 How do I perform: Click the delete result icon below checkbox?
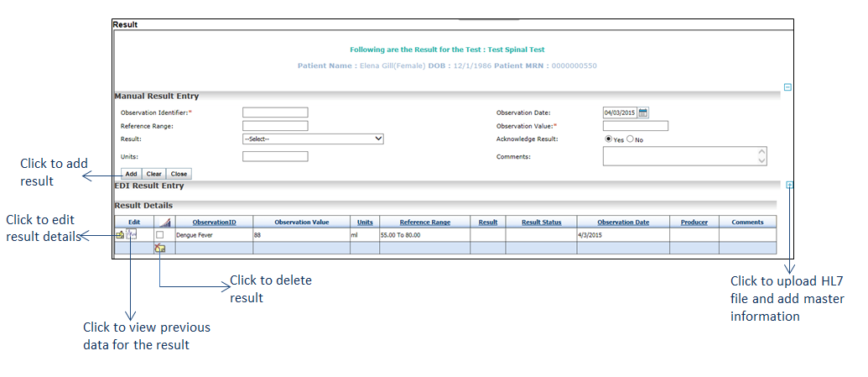click(x=159, y=248)
